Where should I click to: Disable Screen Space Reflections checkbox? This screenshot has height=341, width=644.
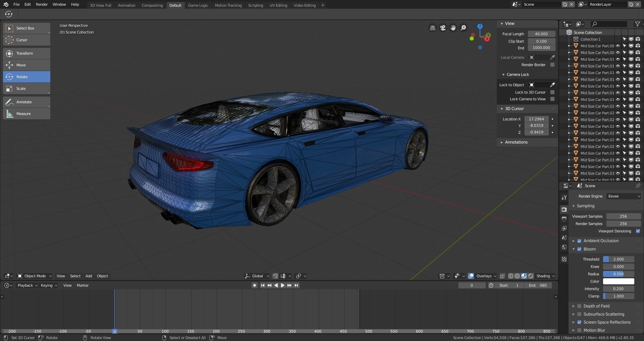coord(579,322)
